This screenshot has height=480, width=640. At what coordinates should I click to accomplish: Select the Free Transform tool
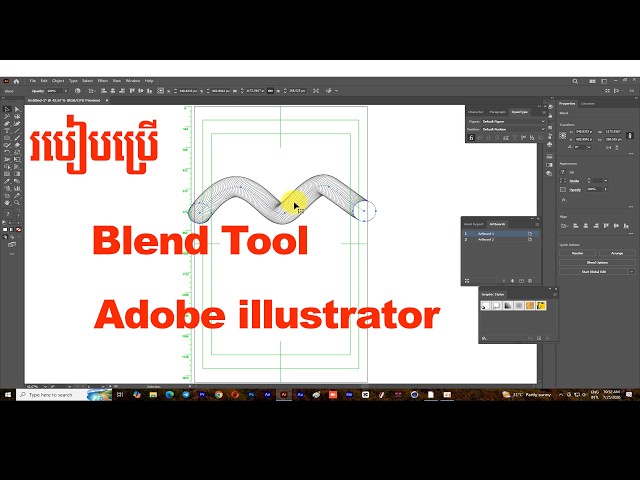pos(17,159)
